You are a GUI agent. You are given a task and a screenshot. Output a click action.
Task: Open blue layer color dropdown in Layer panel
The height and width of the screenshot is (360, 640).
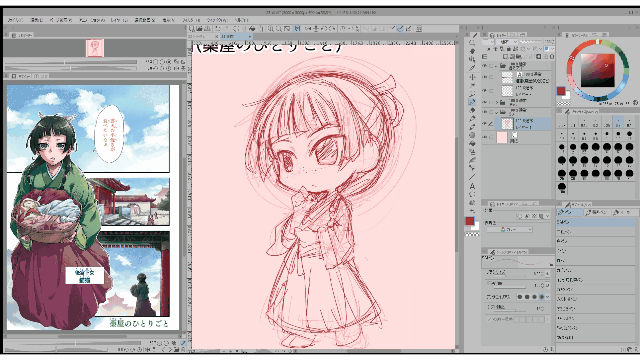(549, 49)
